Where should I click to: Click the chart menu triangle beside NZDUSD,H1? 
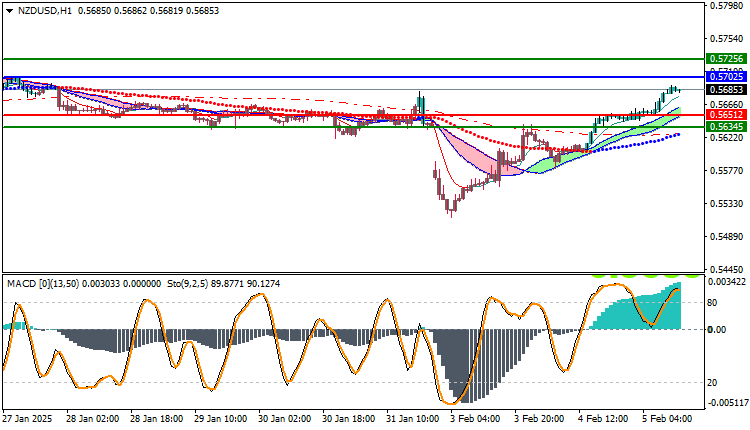click(x=10, y=11)
